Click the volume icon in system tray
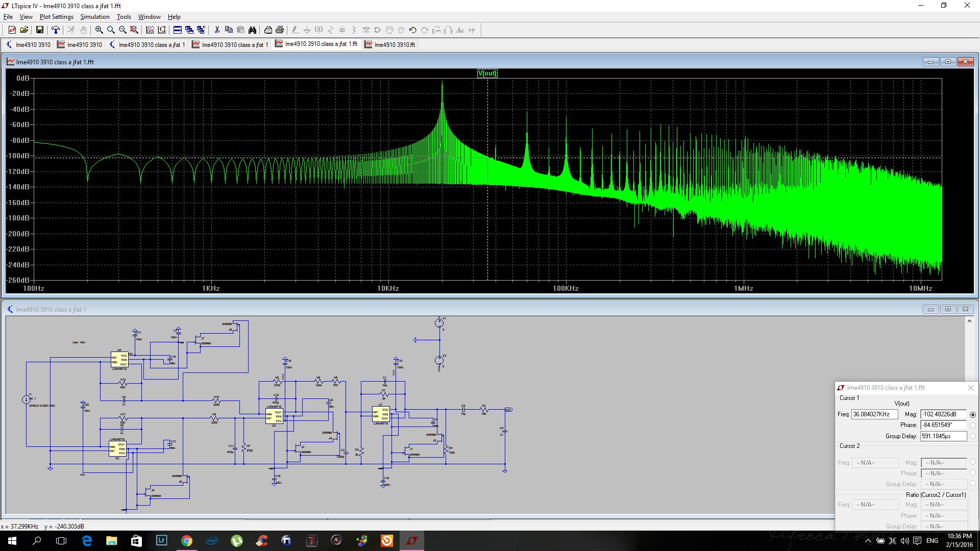Screen dimensions: 980x551 904,541
